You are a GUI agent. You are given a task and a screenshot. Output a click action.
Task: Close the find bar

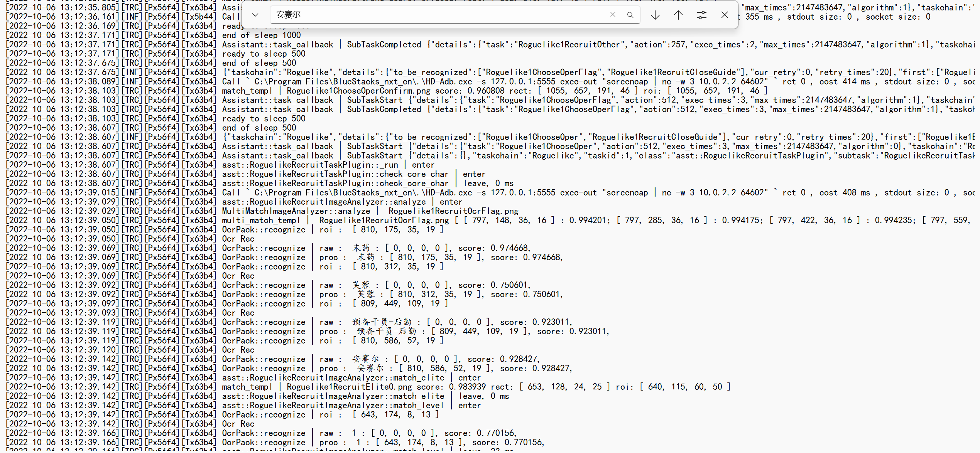(x=725, y=15)
